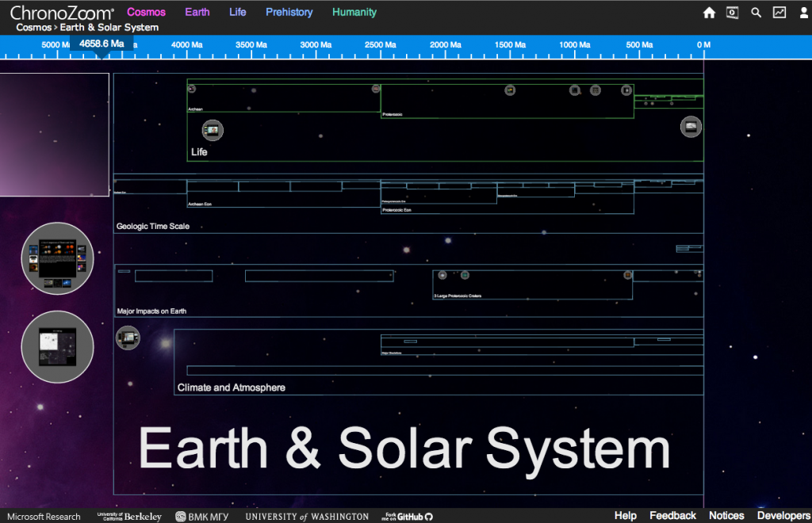Viewport: 812px width, 523px height.
Task: Open the University of Washington link
Action: pyautogui.click(x=307, y=517)
